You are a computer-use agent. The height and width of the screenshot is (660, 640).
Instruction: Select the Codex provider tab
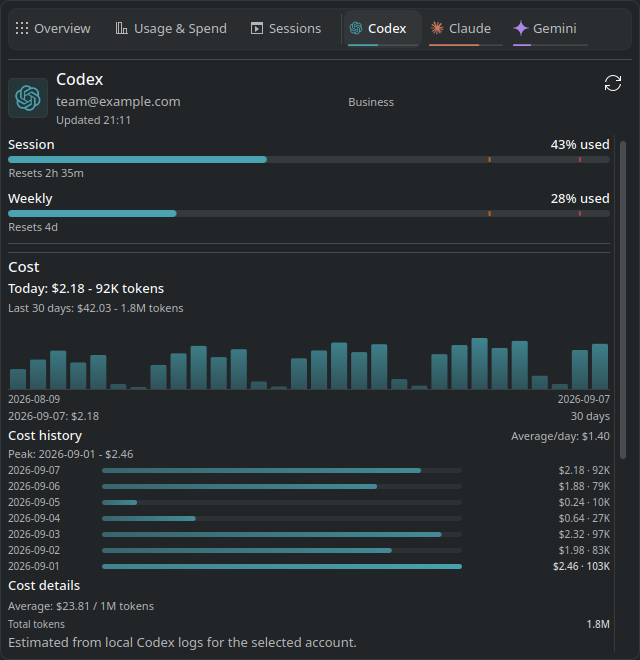383,29
